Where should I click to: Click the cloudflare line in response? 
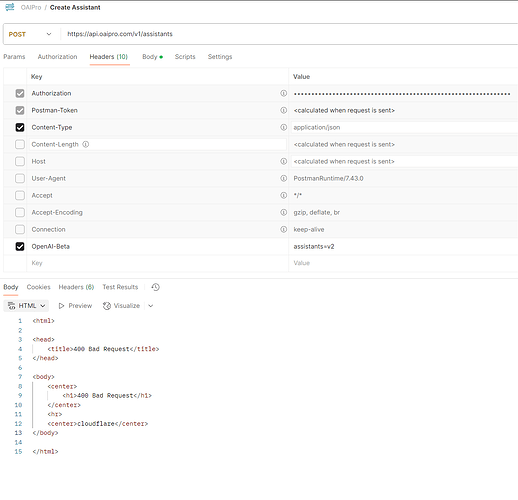click(98, 424)
